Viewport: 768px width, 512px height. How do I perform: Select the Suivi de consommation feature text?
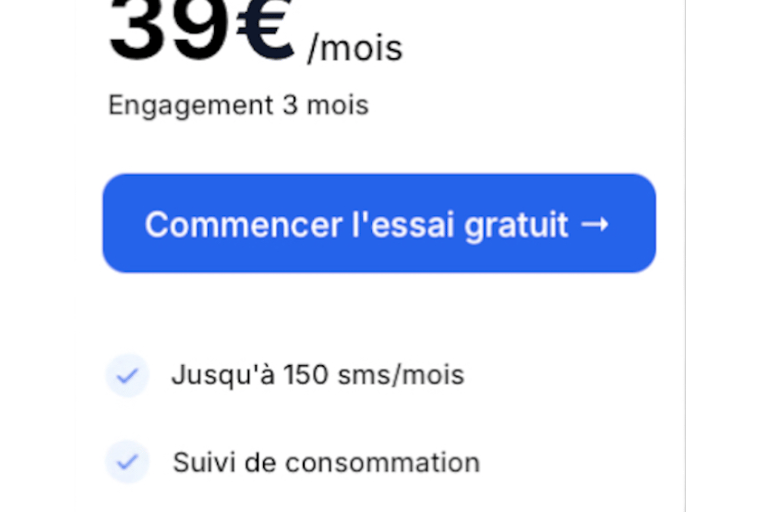(x=326, y=463)
